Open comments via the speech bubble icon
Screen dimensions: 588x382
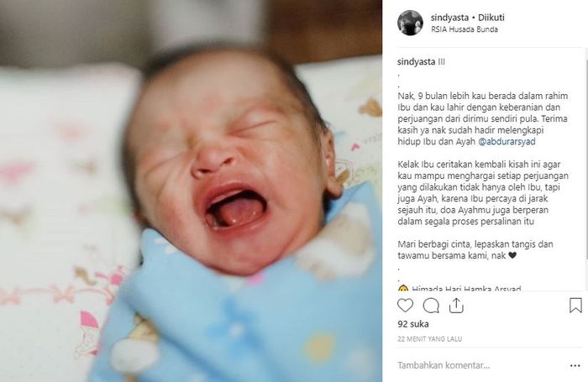[431, 306]
